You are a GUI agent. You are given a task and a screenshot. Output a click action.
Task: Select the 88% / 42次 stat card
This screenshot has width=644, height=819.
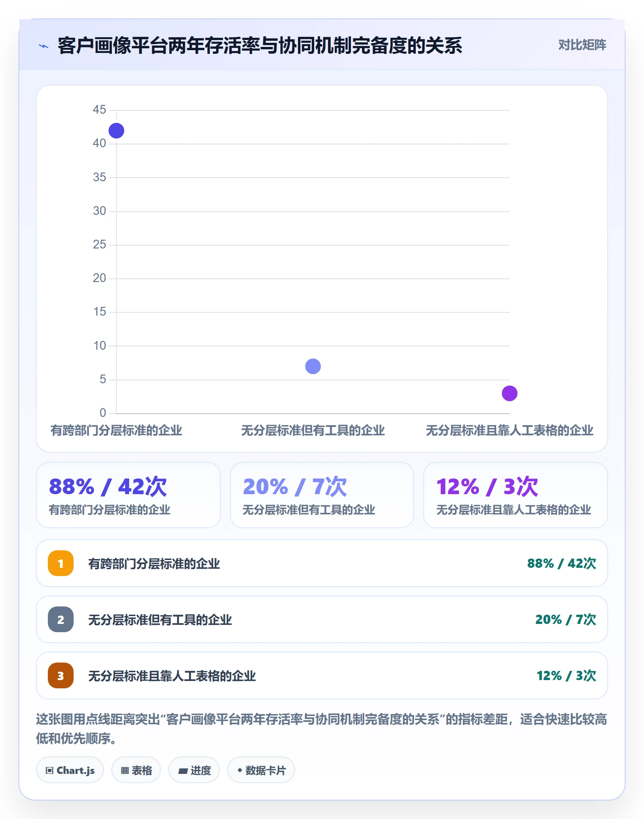(128, 495)
